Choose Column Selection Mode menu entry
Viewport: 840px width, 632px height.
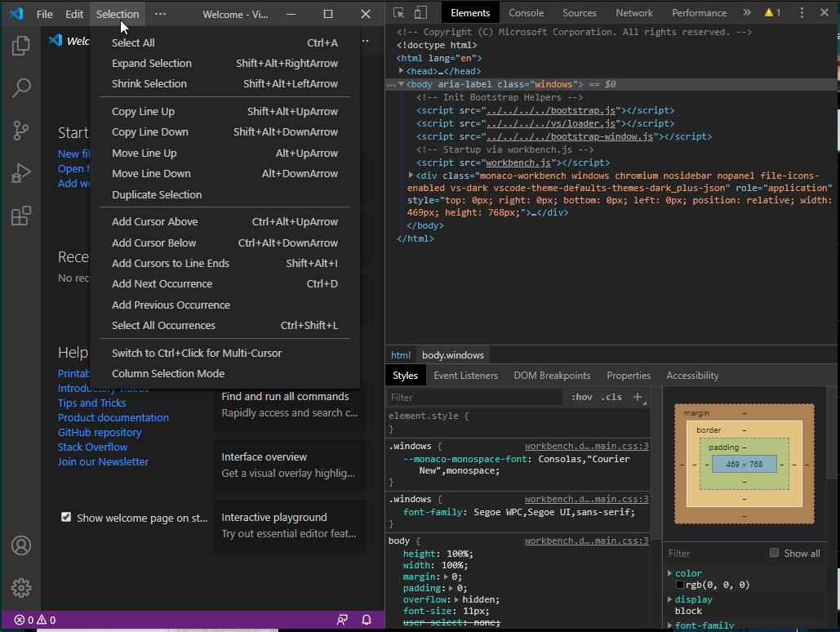224,374
